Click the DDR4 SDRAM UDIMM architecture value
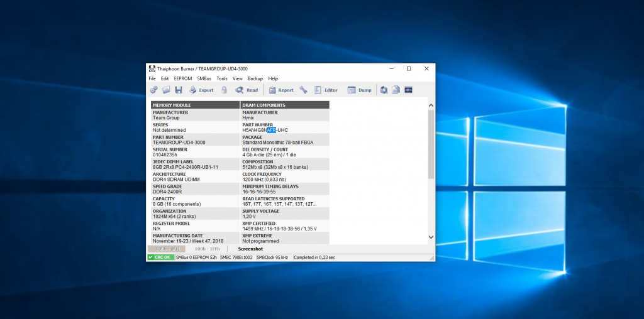The image size is (644, 319). click(x=176, y=180)
